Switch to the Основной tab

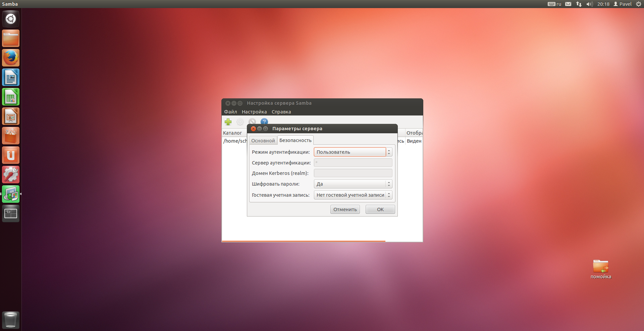pos(263,141)
